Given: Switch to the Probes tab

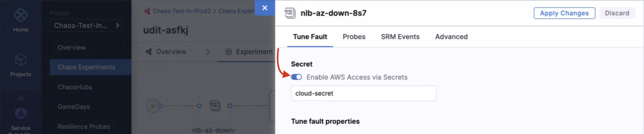Looking at the screenshot, I should (x=354, y=37).
